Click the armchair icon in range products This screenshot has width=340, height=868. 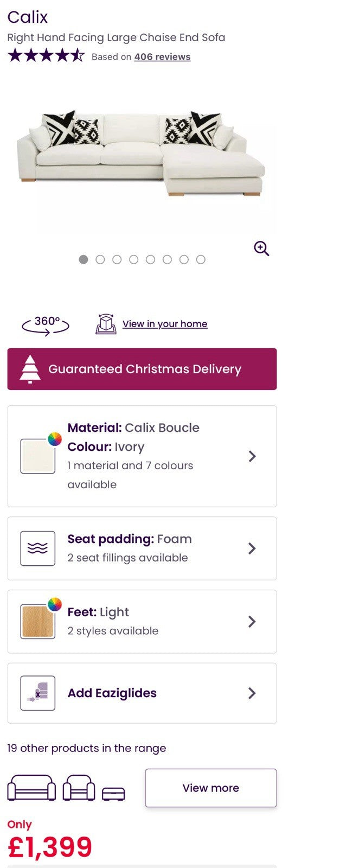point(79,788)
